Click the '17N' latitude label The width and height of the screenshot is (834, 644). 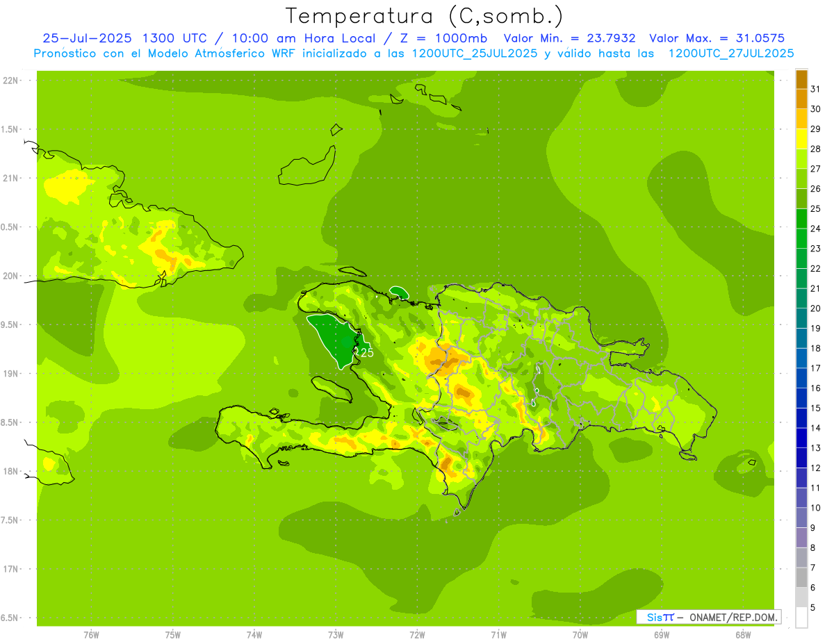pyautogui.click(x=11, y=569)
